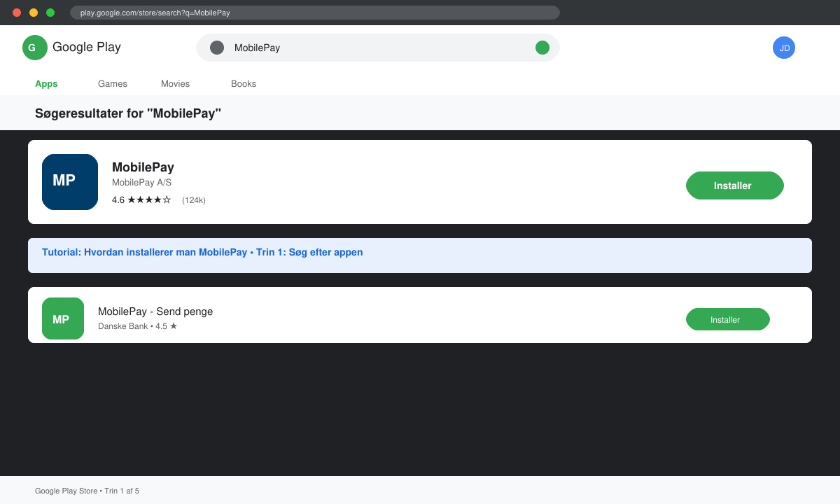Click the tutorial banner about installing MobilePay
The height and width of the screenshot is (504, 840).
coord(420,255)
